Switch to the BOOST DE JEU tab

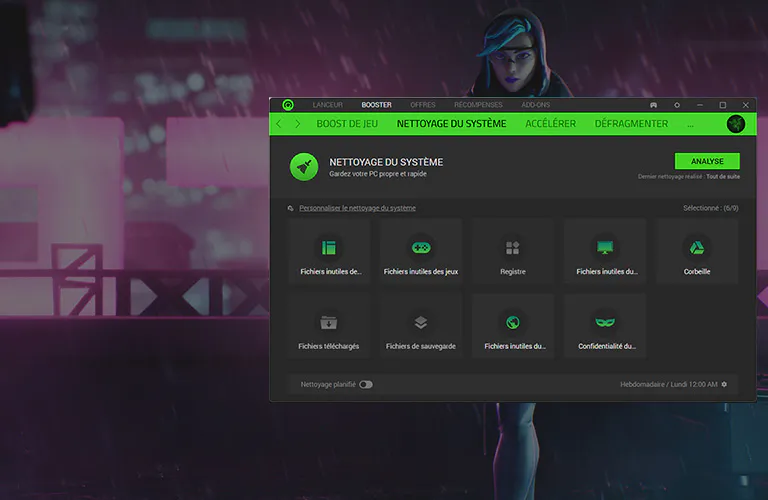coord(347,124)
